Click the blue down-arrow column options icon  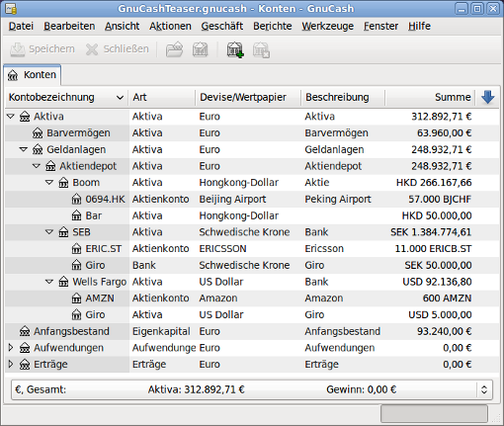pos(487,97)
